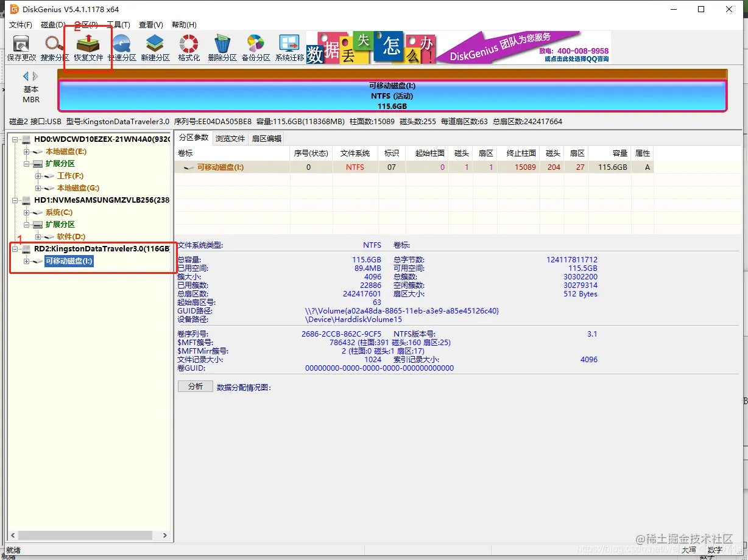The width and height of the screenshot is (748, 560).
Task: Expand the 本地磁盘(E:) tree node
Action: 27,152
